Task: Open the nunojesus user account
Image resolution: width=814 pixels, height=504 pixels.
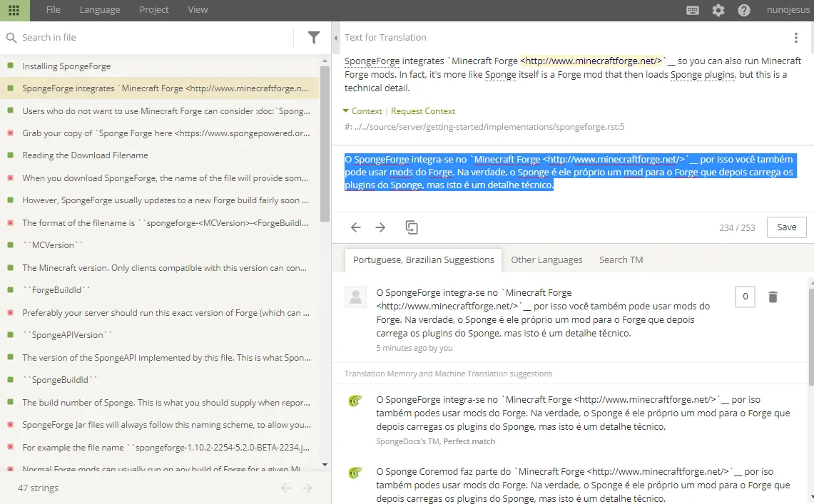Action: pos(788,10)
